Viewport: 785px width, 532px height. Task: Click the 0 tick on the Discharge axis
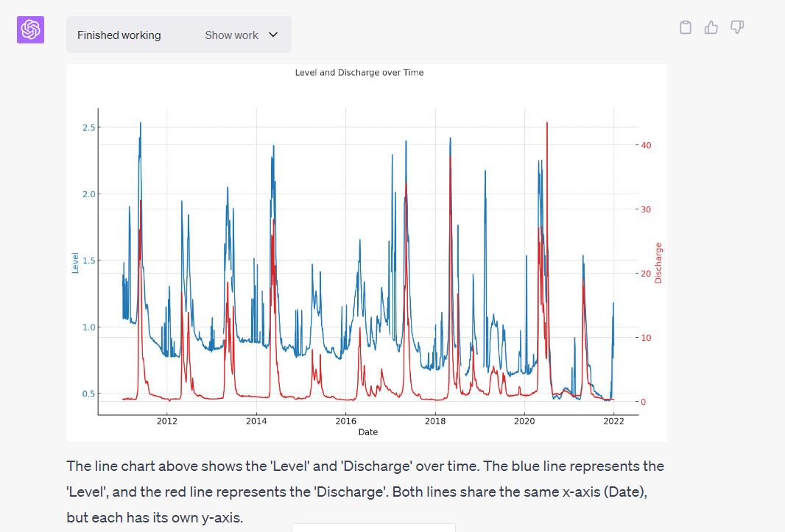pos(644,402)
